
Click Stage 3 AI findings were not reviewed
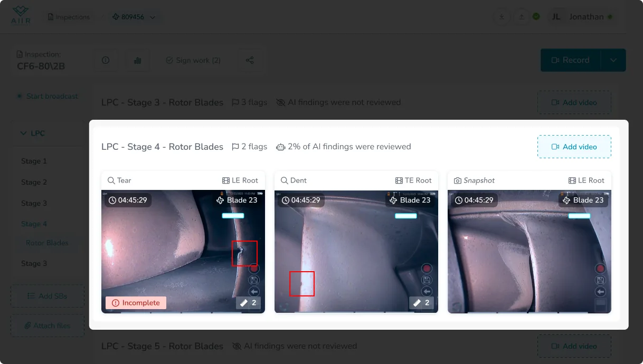coord(338,102)
